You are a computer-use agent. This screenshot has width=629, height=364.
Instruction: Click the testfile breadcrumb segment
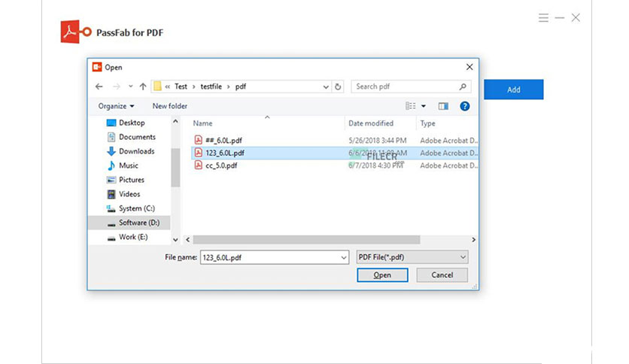(211, 86)
